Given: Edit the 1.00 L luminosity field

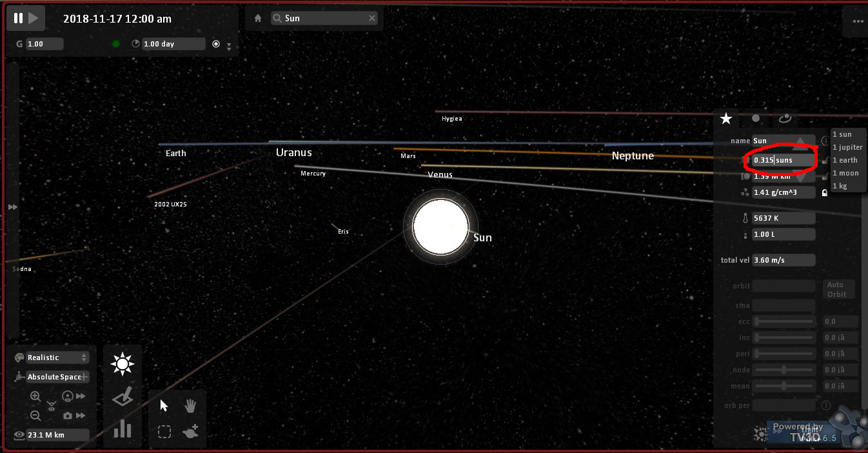Looking at the screenshot, I should click(784, 234).
